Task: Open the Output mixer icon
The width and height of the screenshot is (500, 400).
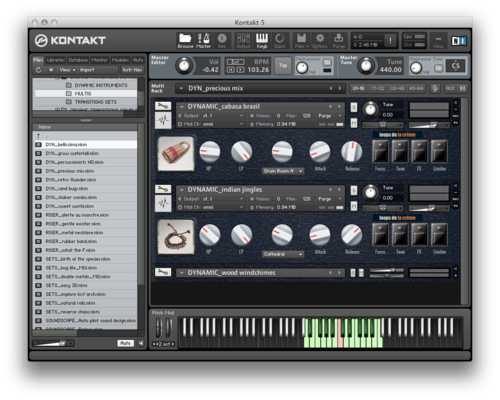Action: point(243,41)
